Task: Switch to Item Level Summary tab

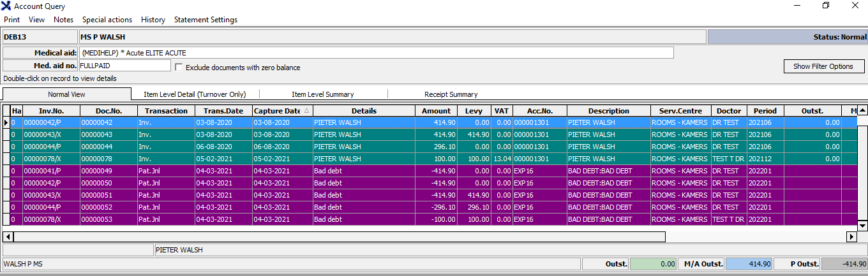Action: coord(322,94)
